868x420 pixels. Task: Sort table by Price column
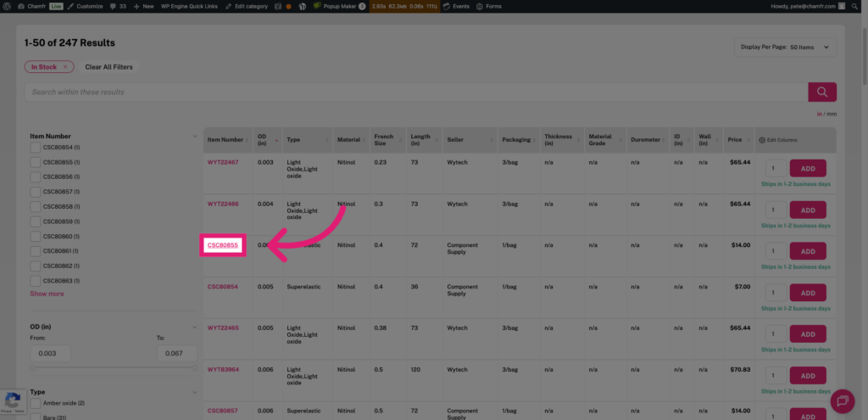click(739, 140)
